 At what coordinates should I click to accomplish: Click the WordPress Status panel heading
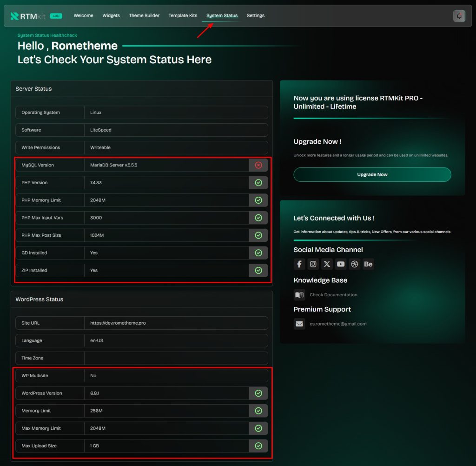pos(40,299)
